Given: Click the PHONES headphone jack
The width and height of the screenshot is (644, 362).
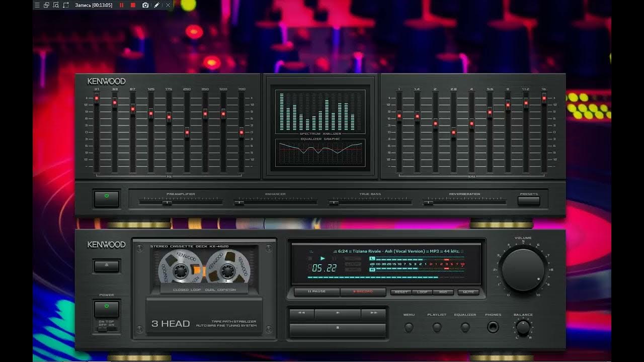Looking at the screenshot, I should pos(493,328).
